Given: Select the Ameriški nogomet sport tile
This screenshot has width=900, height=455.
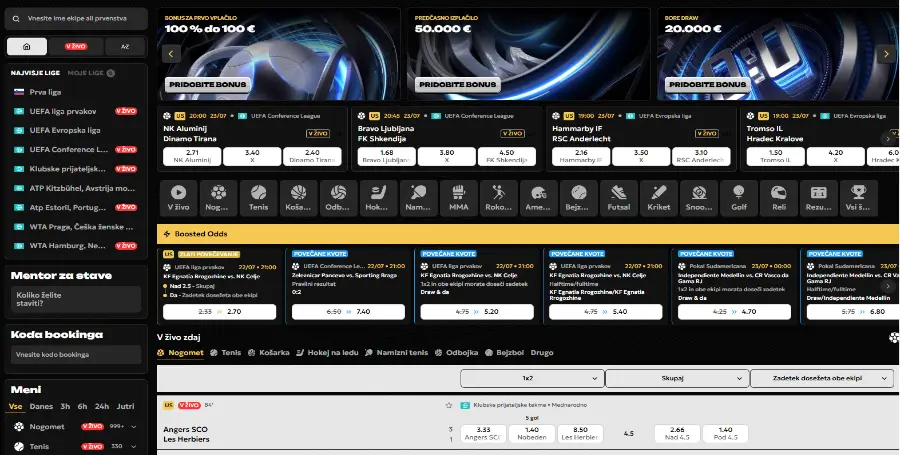Looking at the screenshot, I should click(x=538, y=198).
